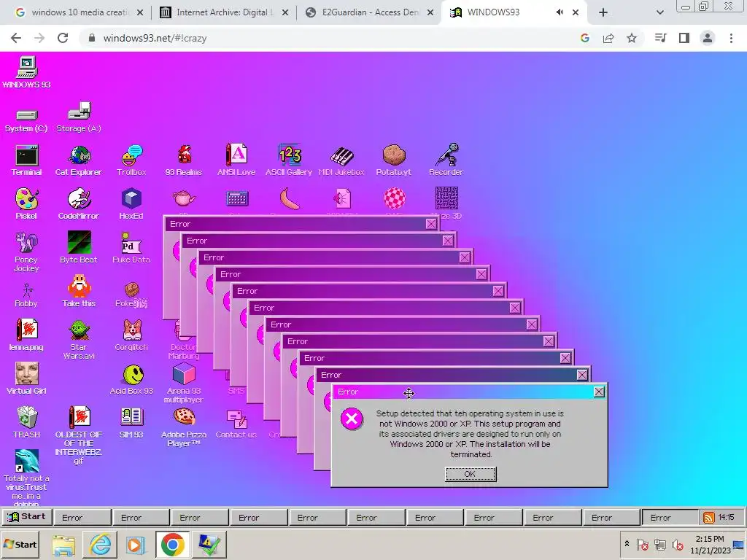Switch to Internet Archive tab
This screenshot has width=747, height=560.
tap(225, 12)
